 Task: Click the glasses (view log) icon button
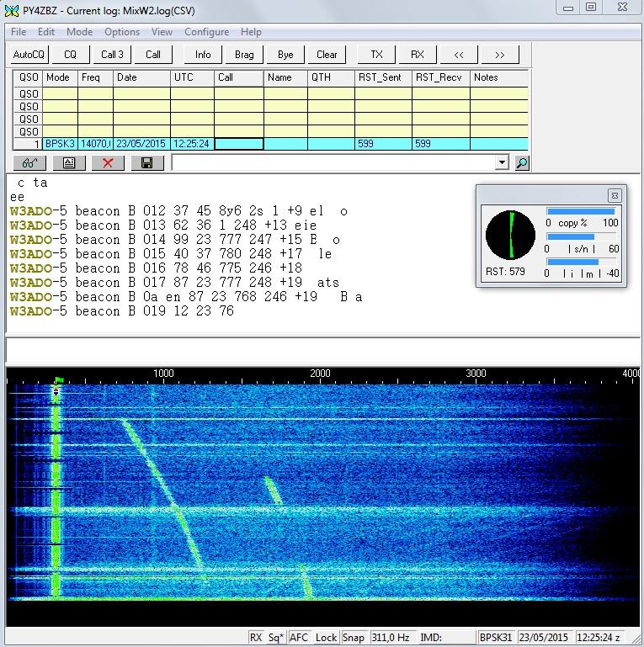pyautogui.click(x=29, y=162)
